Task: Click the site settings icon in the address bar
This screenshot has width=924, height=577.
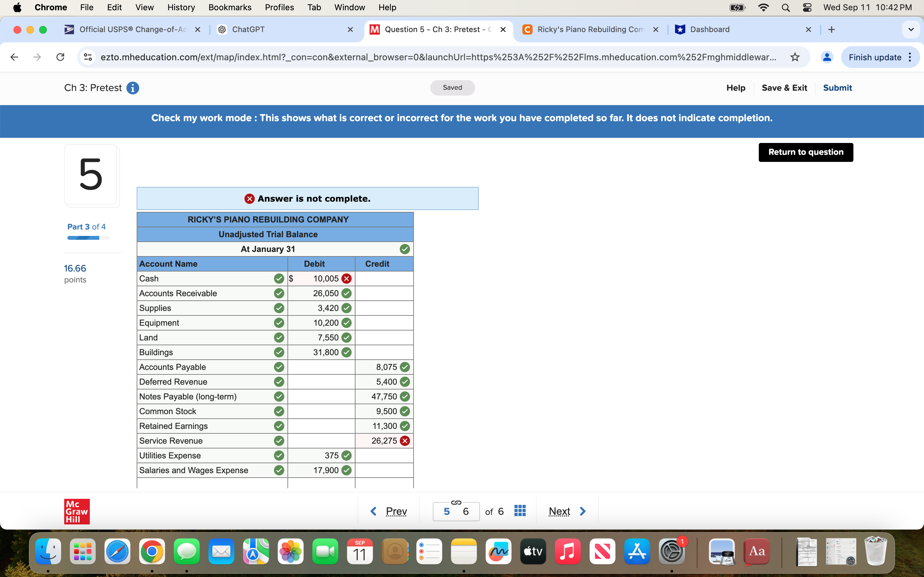Action: pos(88,57)
